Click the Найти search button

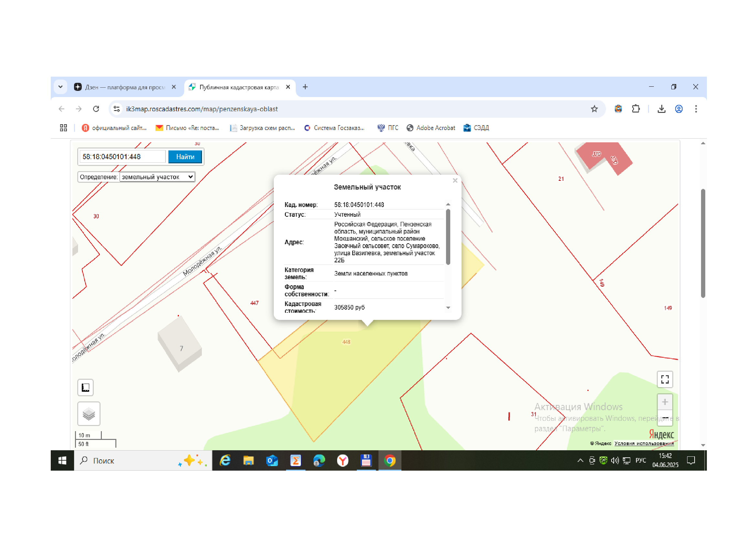[x=185, y=157]
